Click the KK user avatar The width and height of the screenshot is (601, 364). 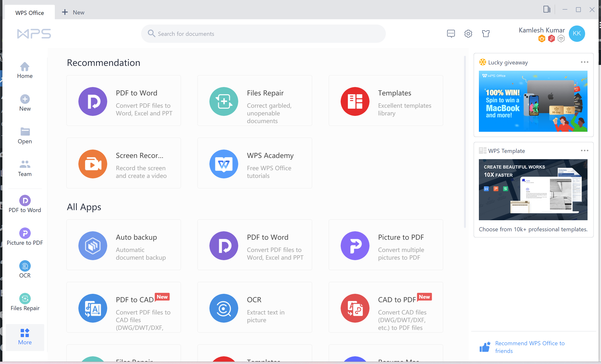click(577, 33)
